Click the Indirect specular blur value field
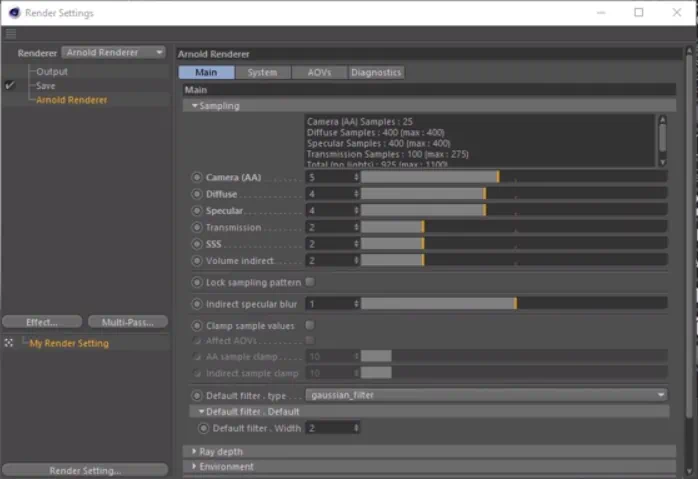Image resolution: width=698 pixels, height=479 pixels. [329, 304]
